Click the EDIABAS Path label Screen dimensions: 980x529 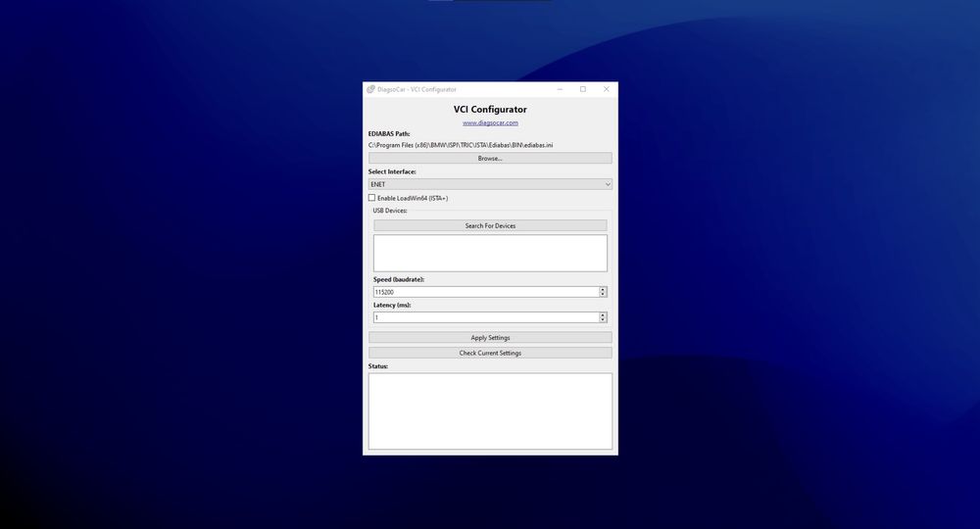point(389,133)
